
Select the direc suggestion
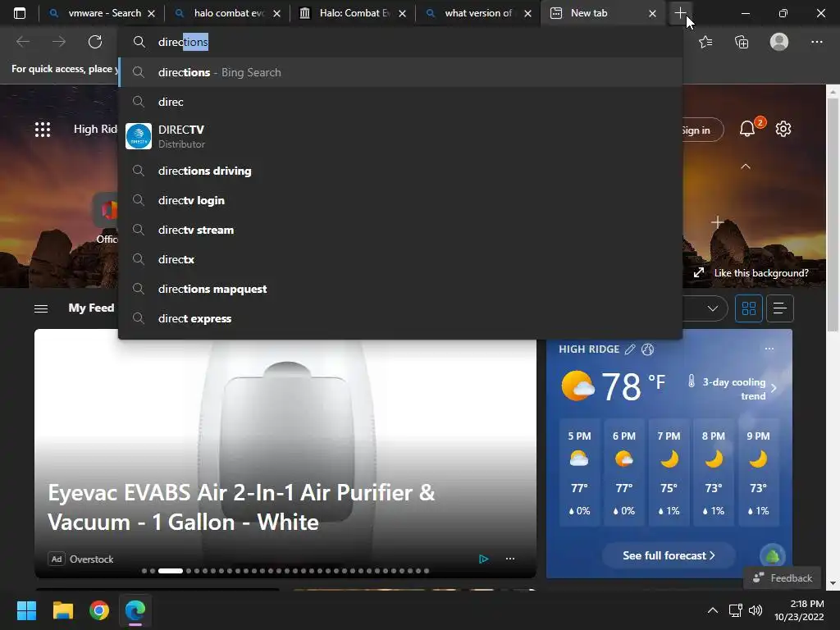pos(400,102)
